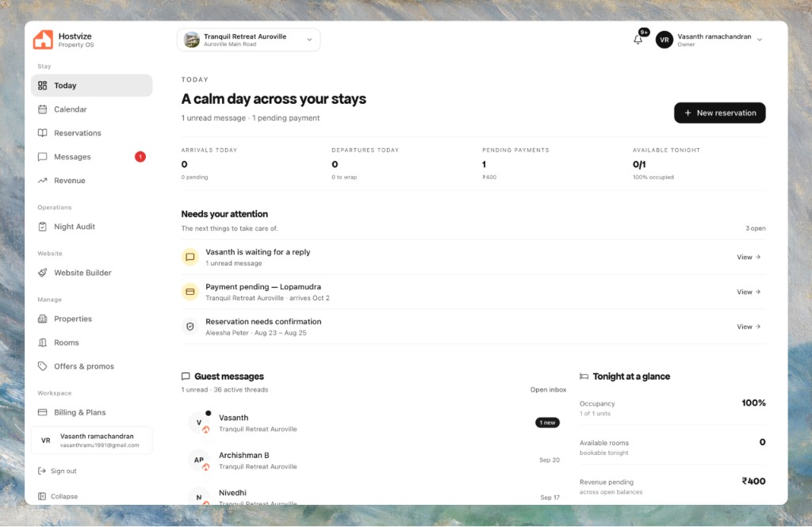The width and height of the screenshot is (812, 527).
Task: Open inbox link in Guest messages
Action: (548, 390)
